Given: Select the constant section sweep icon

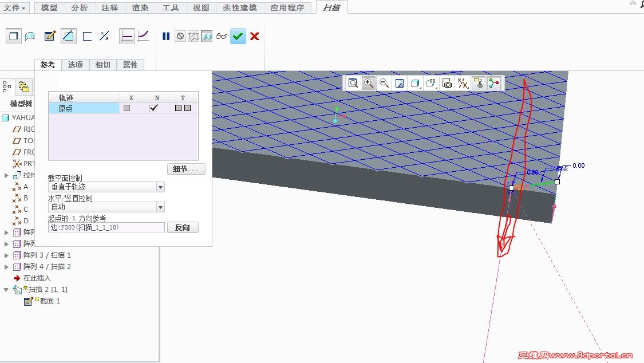Looking at the screenshot, I should click(x=127, y=36).
